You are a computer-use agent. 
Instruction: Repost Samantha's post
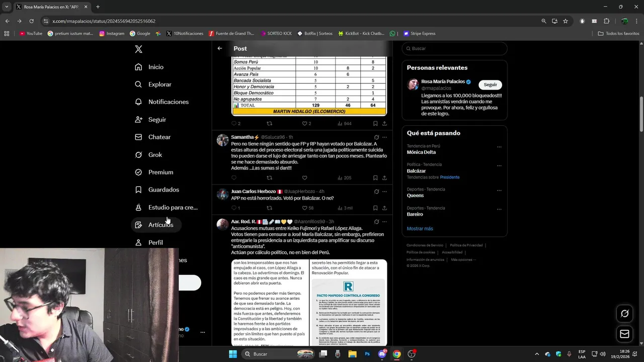(x=269, y=177)
